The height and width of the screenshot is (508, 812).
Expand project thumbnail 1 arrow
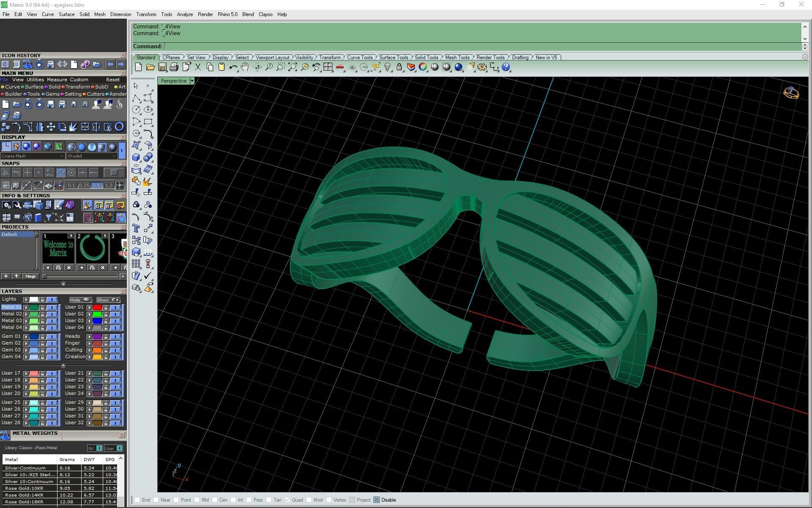pos(71,236)
